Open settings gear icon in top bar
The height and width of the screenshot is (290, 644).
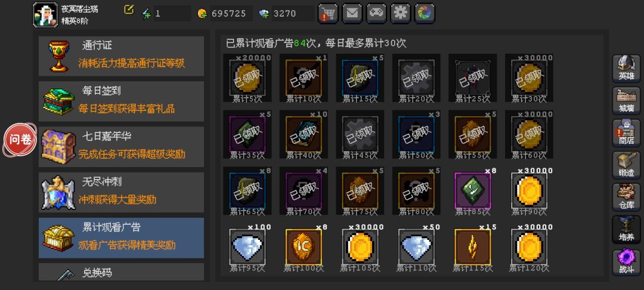pos(401,14)
